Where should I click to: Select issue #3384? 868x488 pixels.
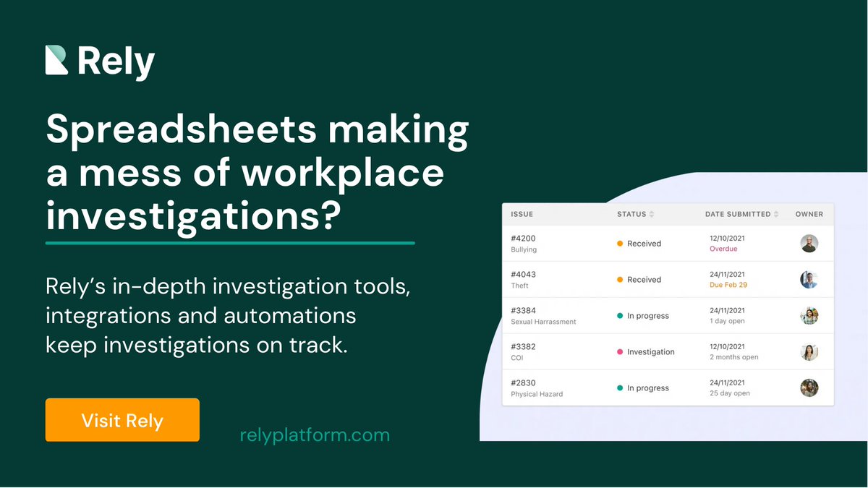coord(523,310)
